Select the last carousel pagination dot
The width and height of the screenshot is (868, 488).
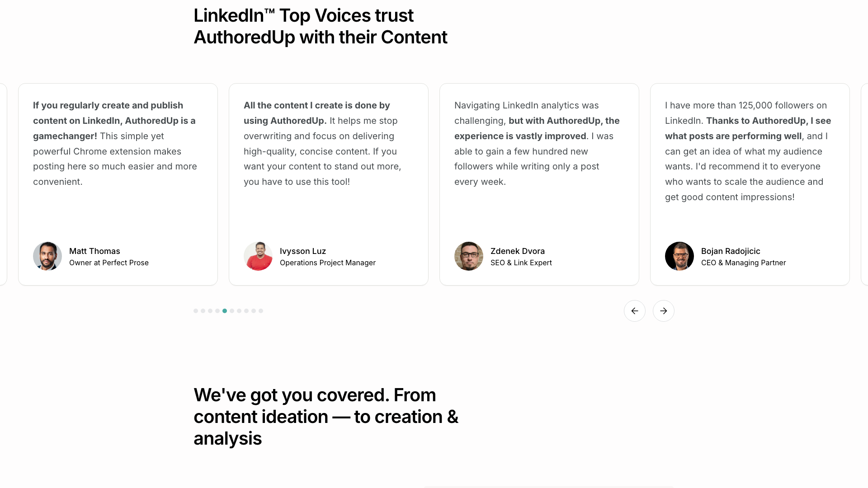[x=261, y=311]
